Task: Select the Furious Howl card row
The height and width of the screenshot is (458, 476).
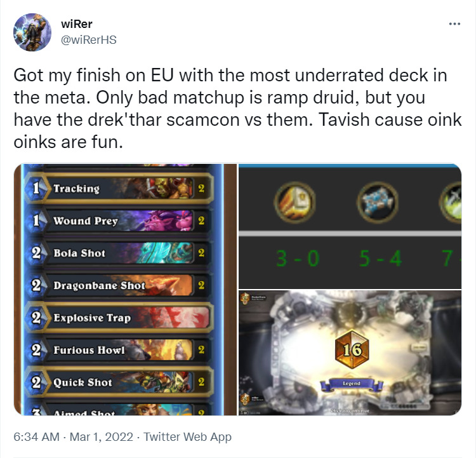Action: [x=119, y=350]
